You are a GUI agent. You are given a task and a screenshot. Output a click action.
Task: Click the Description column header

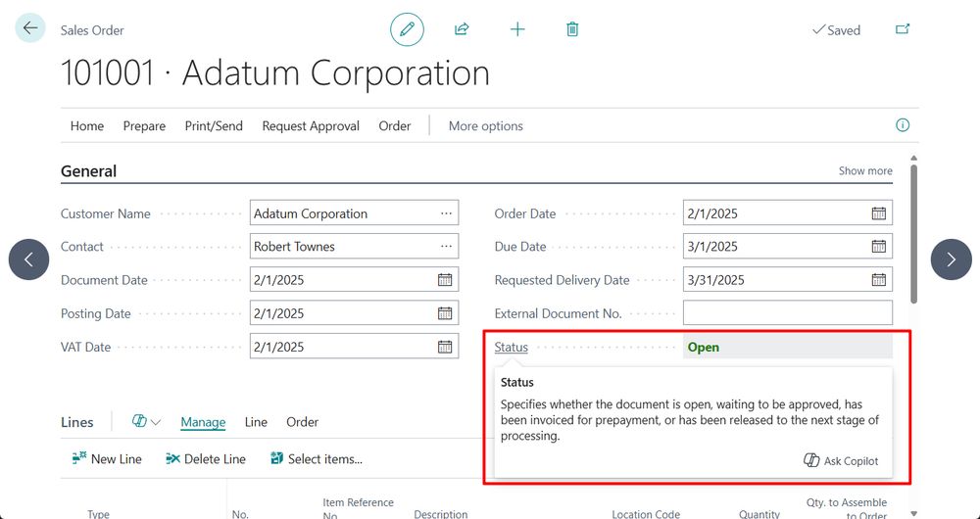tap(441, 514)
